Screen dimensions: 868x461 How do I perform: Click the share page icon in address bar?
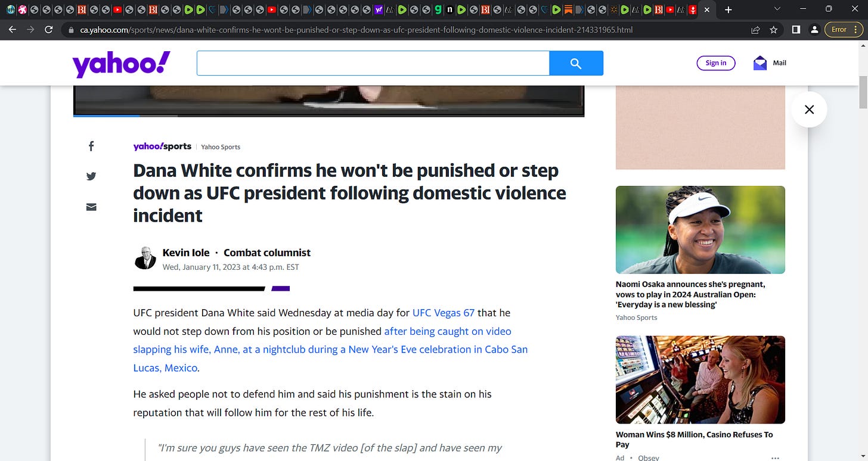755,29
